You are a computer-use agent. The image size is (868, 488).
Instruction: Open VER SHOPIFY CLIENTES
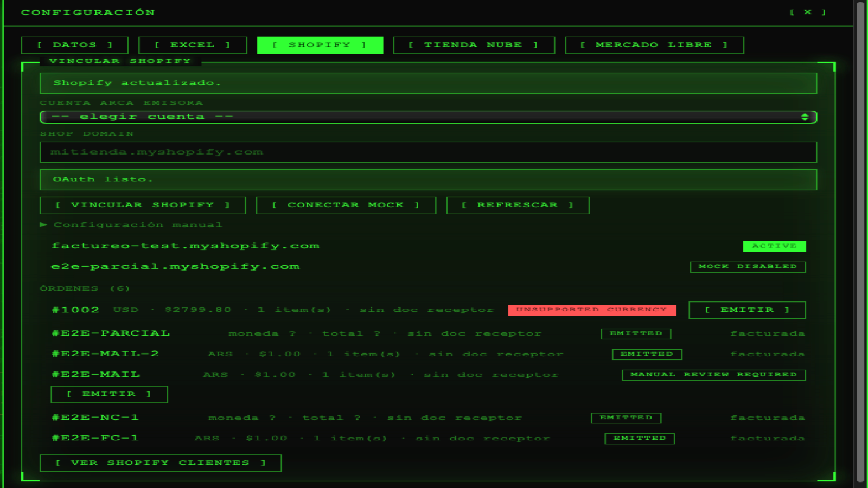pyautogui.click(x=161, y=463)
